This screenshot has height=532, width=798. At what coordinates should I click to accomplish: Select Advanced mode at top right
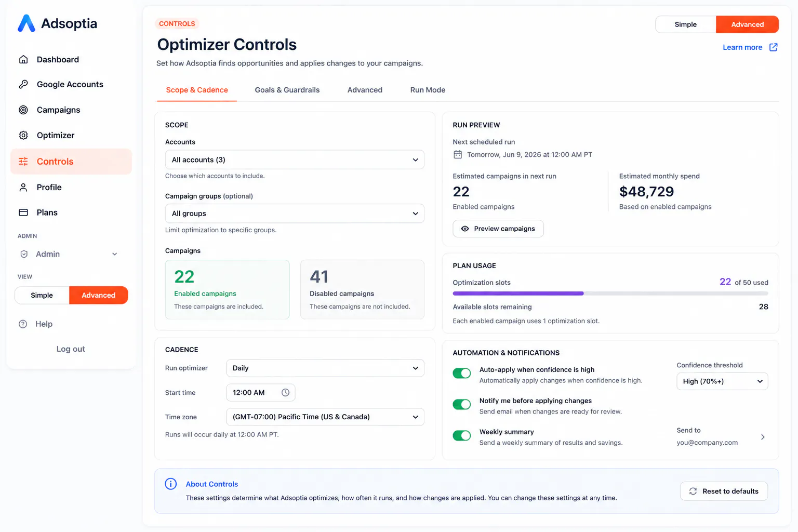pos(748,24)
